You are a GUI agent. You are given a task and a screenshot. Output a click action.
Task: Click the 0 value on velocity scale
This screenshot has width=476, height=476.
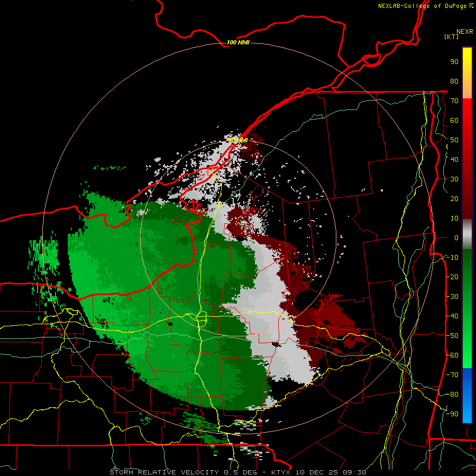[x=456, y=237]
